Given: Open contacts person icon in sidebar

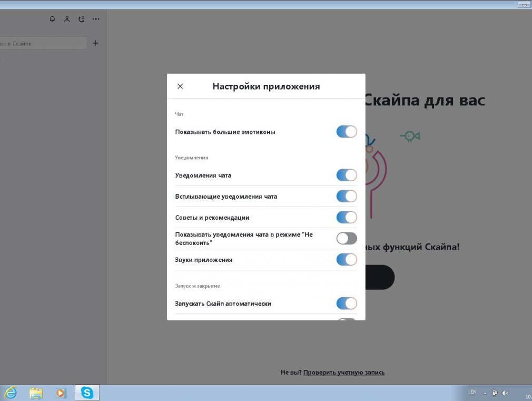Looking at the screenshot, I should 67,19.
